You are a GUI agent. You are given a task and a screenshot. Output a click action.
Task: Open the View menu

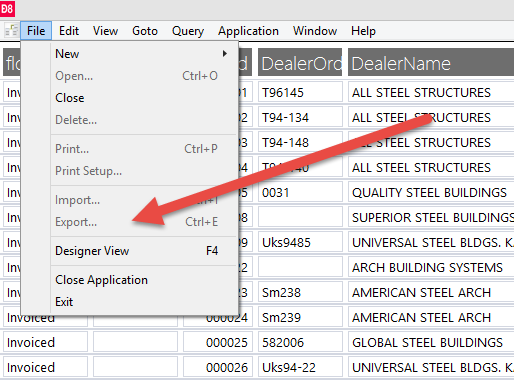(105, 31)
